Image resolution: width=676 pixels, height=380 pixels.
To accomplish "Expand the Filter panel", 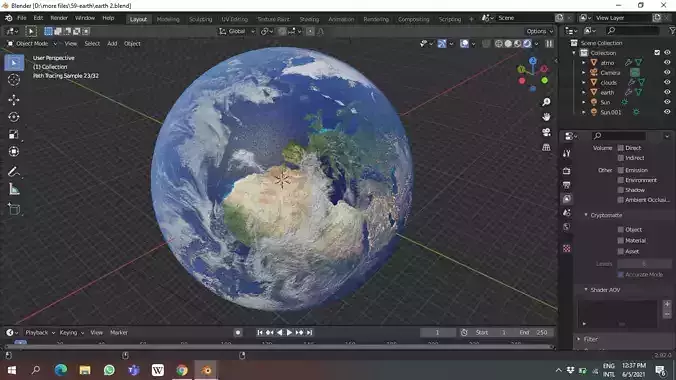I will pos(579,339).
